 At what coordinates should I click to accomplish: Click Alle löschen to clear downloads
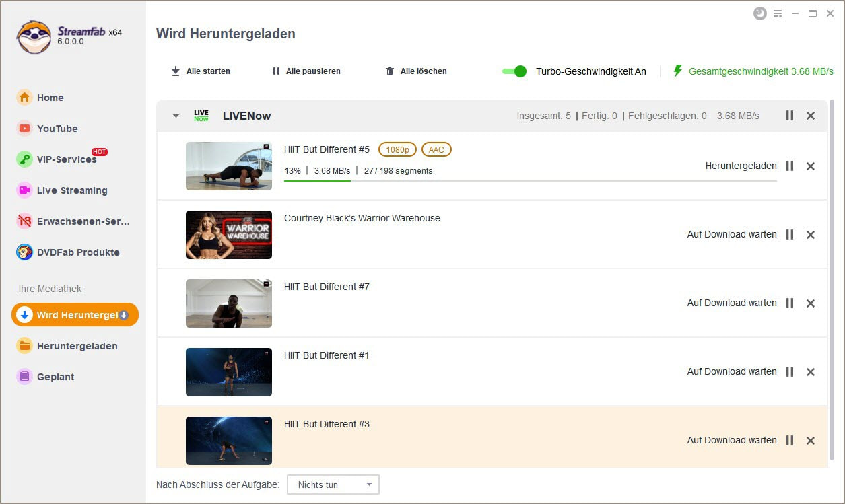coord(416,71)
